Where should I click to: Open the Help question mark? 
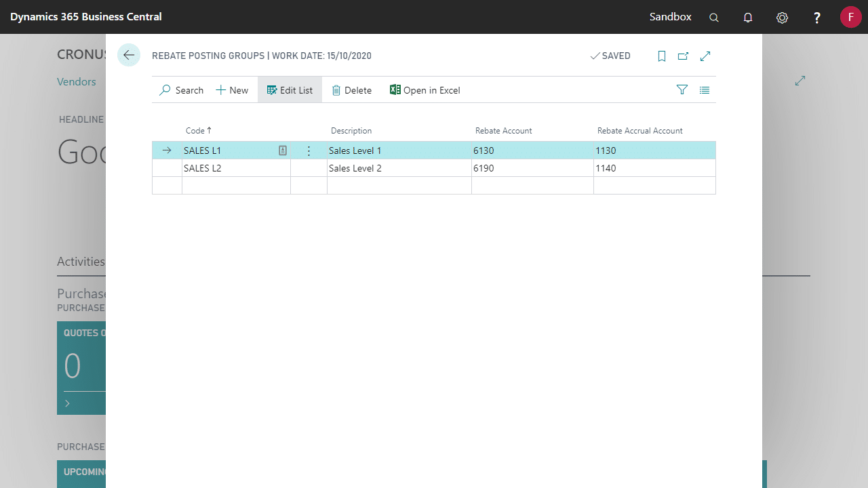[817, 18]
